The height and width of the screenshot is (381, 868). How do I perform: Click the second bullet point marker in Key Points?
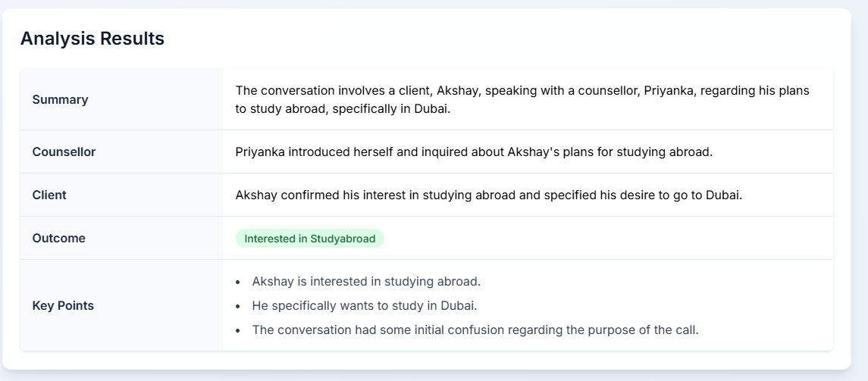[238, 306]
